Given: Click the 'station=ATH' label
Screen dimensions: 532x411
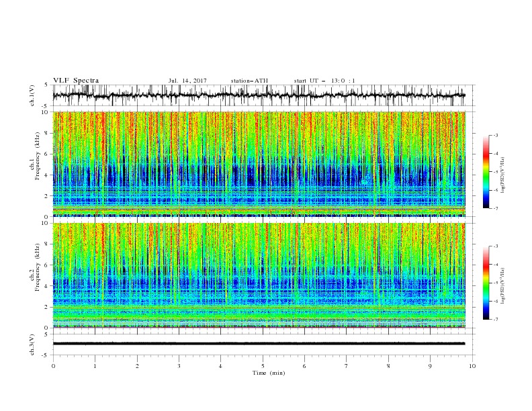Looking at the screenshot, I should pyautogui.click(x=249, y=81).
